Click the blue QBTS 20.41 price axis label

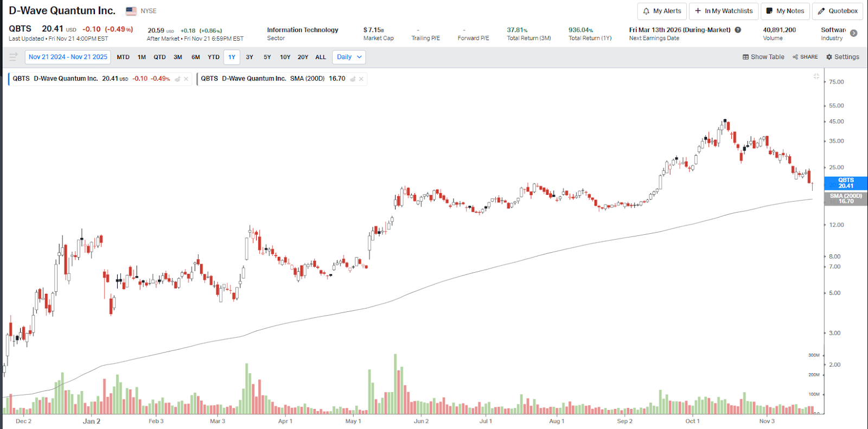pos(846,183)
